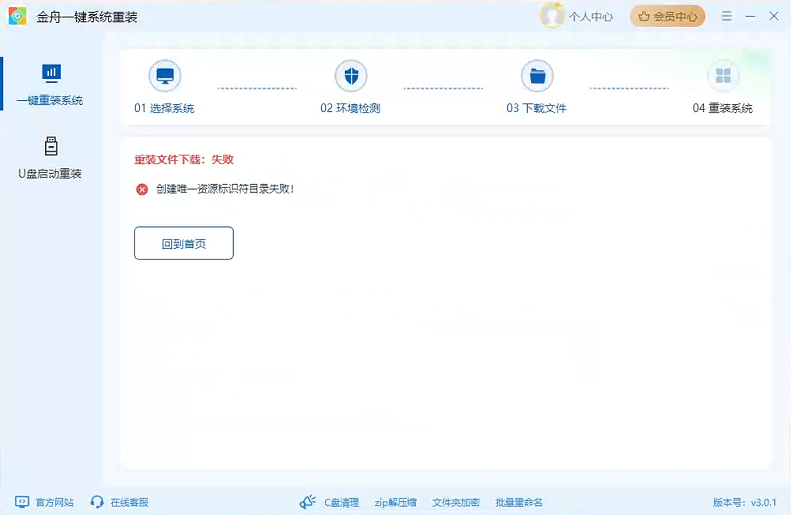Click the 金舟一键系统重装 title text
791x515 pixels.
click(87, 17)
